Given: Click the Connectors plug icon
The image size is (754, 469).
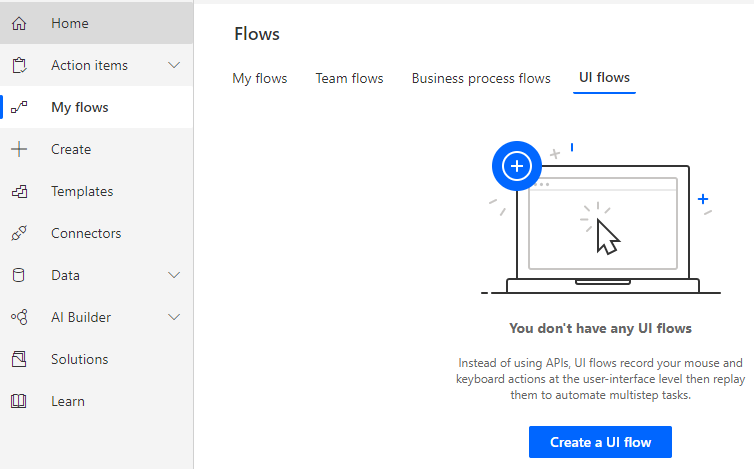Looking at the screenshot, I should (x=19, y=233).
